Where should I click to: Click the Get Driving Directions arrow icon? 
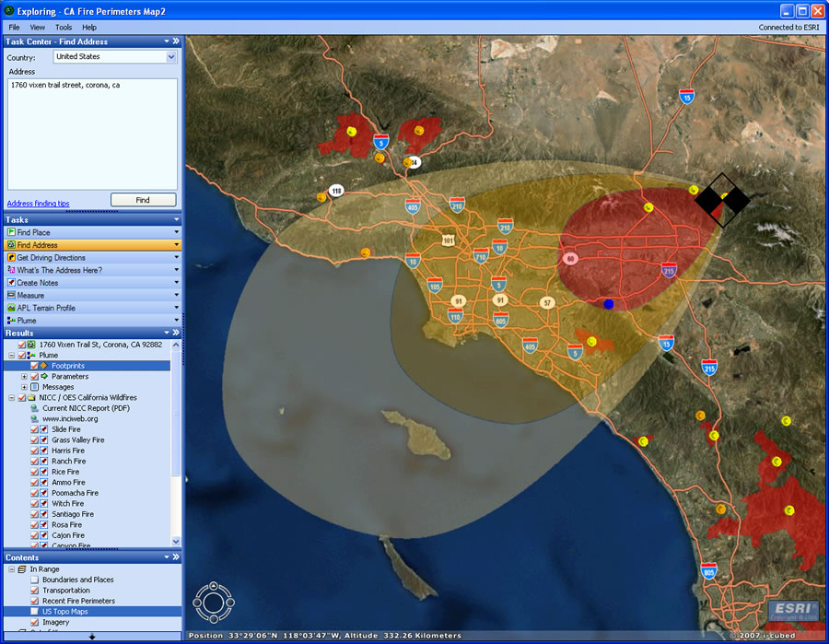[11, 257]
